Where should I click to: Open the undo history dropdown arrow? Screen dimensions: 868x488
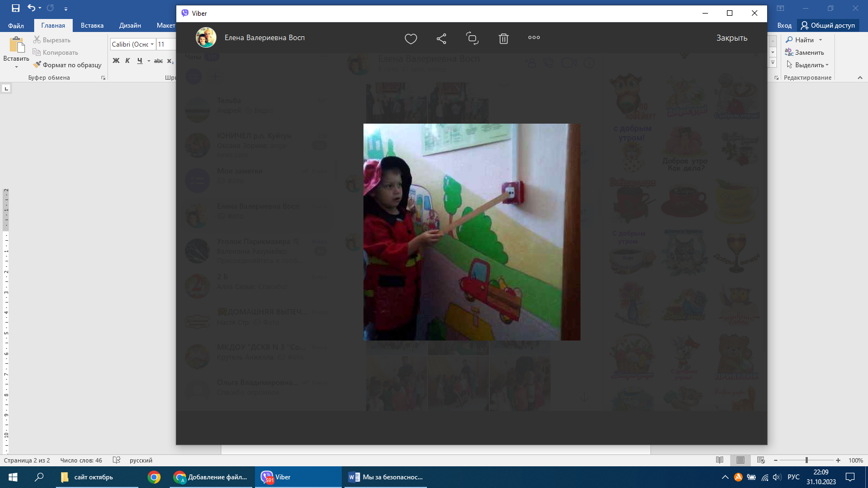[40, 8]
